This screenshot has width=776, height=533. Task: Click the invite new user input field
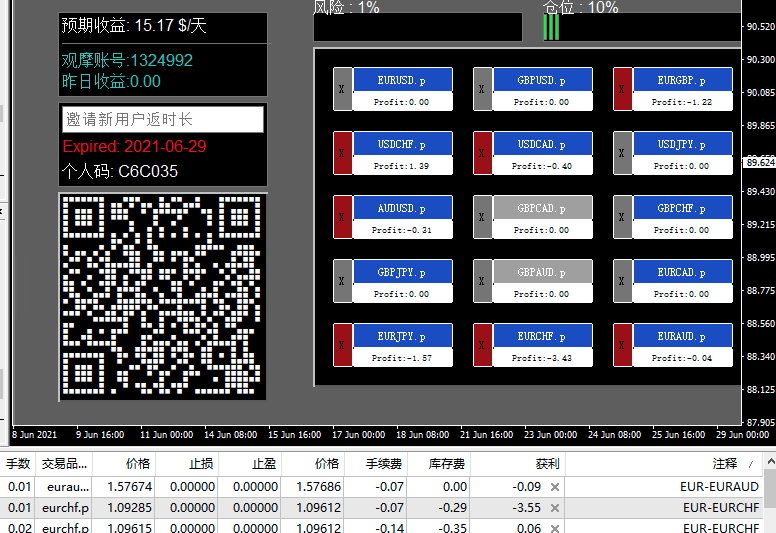[163, 119]
